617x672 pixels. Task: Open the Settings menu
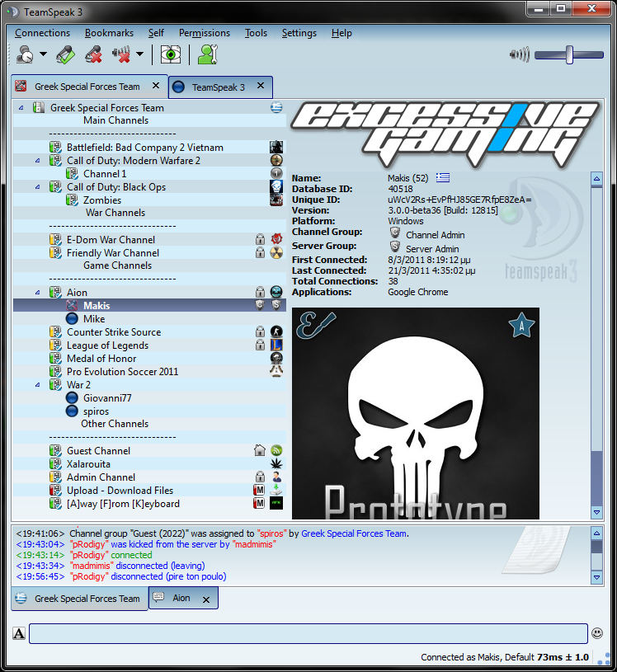(299, 33)
